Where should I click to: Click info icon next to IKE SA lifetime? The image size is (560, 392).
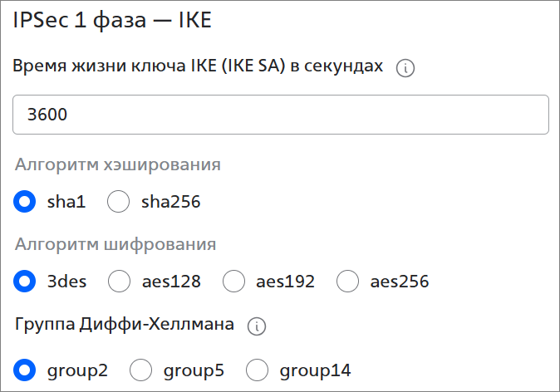(405, 69)
